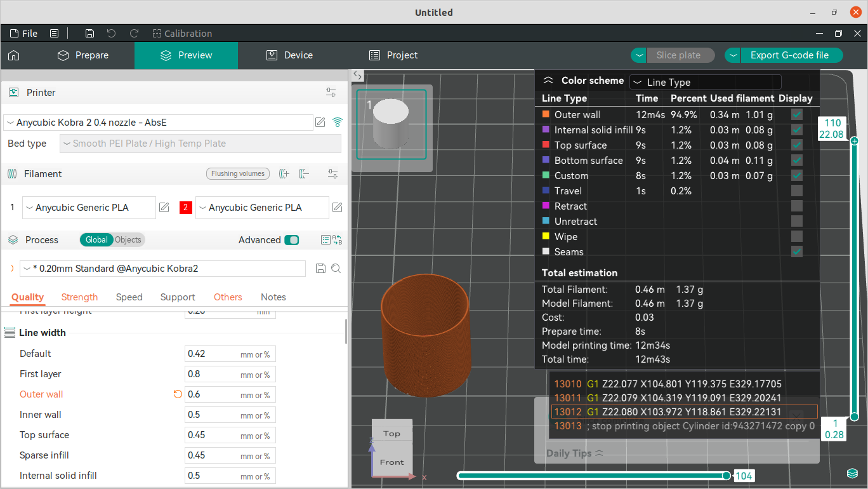The width and height of the screenshot is (868, 489).
Task: Click the save project icon in top toolbar
Action: point(89,34)
